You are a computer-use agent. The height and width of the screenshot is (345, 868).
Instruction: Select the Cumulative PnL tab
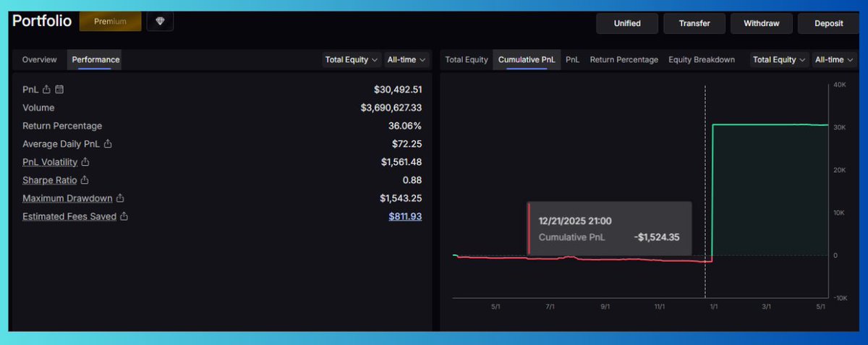point(527,60)
